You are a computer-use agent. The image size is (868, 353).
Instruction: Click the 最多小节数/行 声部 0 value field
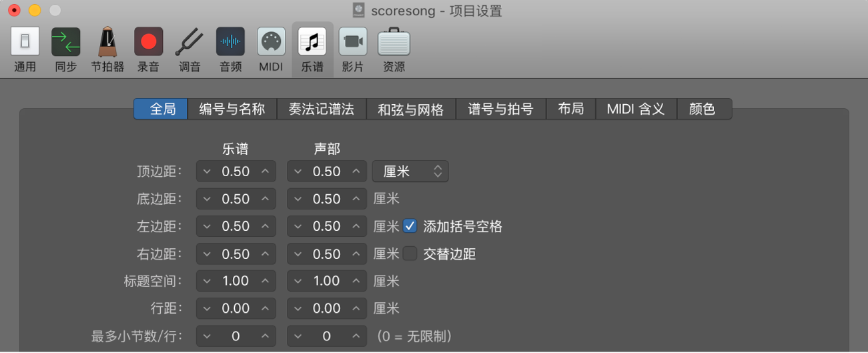click(327, 336)
